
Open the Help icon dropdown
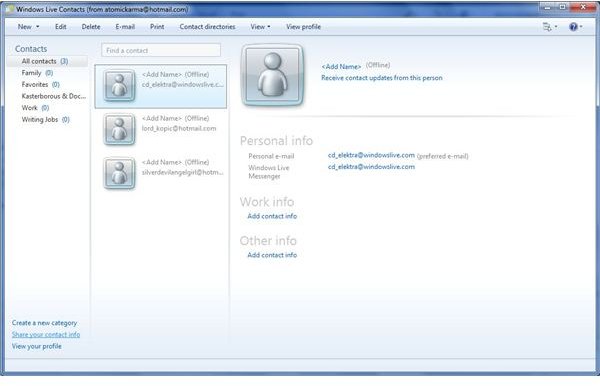click(576, 27)
